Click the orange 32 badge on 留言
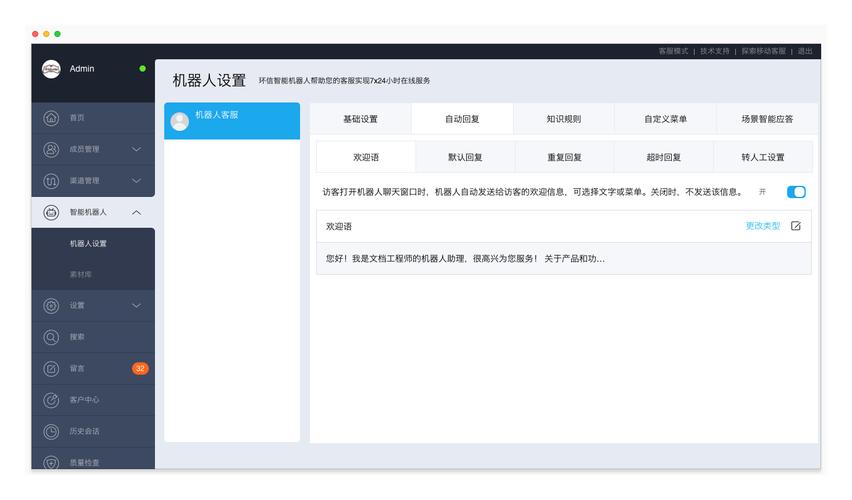This screenshot has width=852, height=500. [x=140, y=368]
